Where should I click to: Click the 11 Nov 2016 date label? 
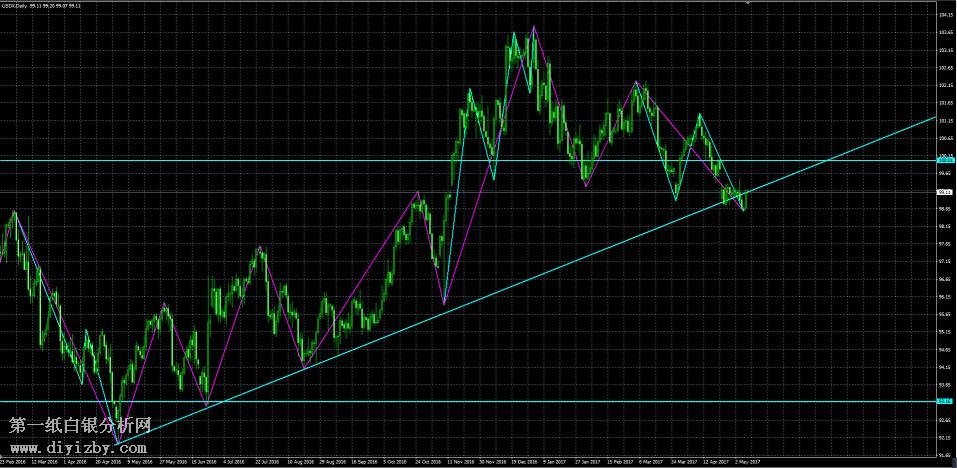[x=460, y=462]
